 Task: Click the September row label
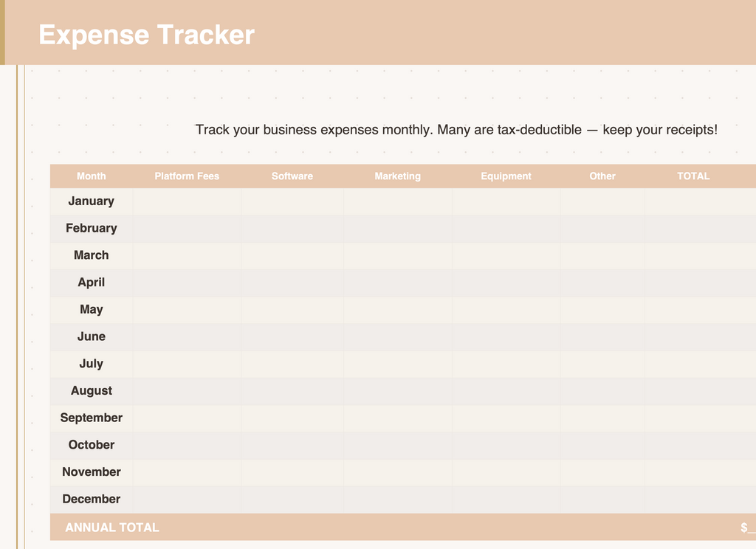[x=92, y=418]
